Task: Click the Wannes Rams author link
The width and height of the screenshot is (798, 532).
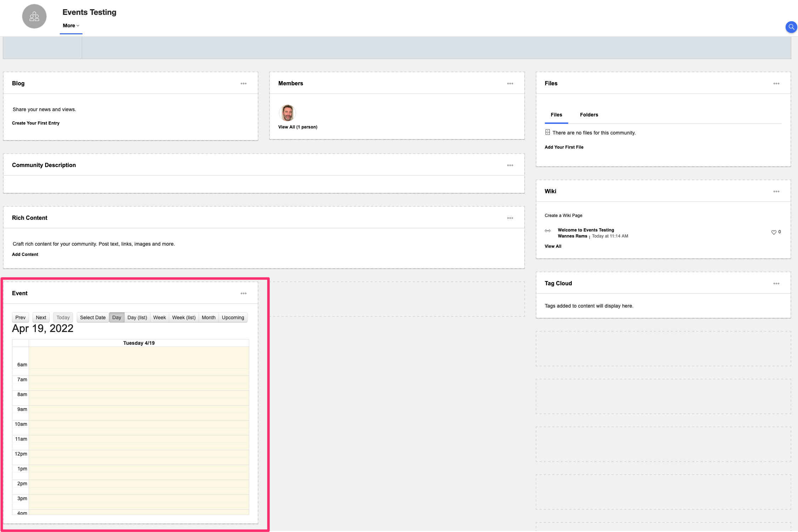Action: point(572,236)
